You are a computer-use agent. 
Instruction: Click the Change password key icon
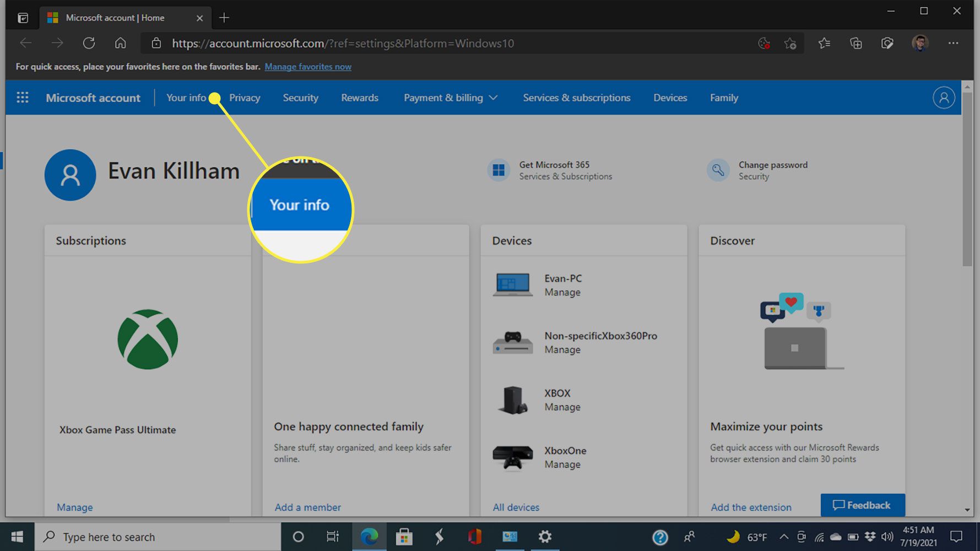tap(718, 170)
